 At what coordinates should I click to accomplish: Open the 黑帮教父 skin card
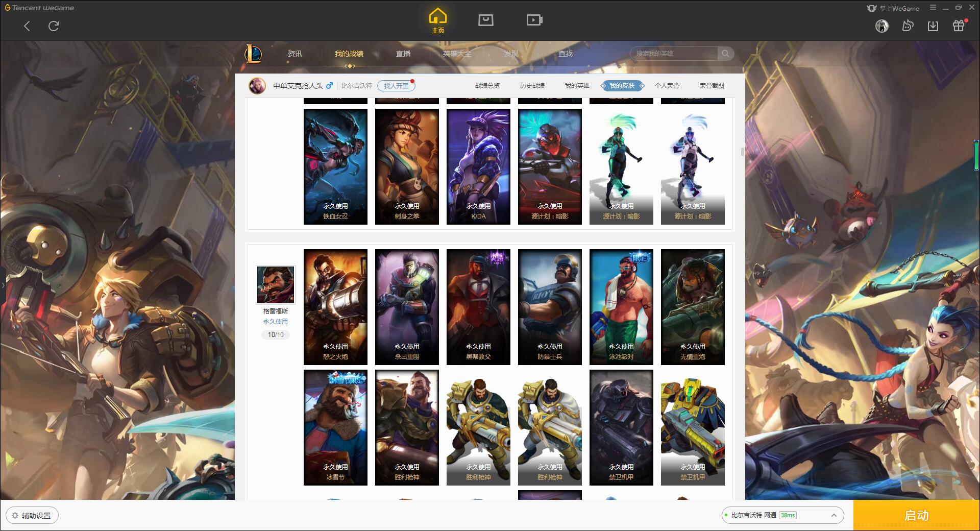pyautogui.click(x=478, y=307)
